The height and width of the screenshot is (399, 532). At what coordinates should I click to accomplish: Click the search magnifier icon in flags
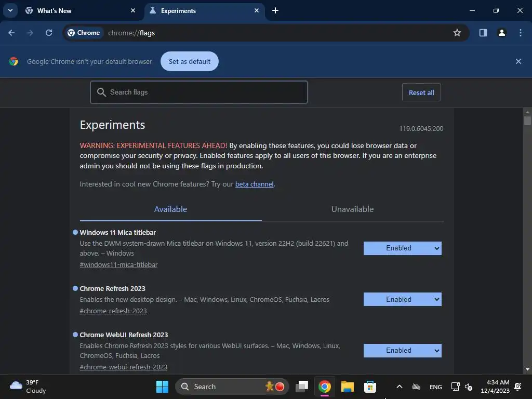(101, 92)
